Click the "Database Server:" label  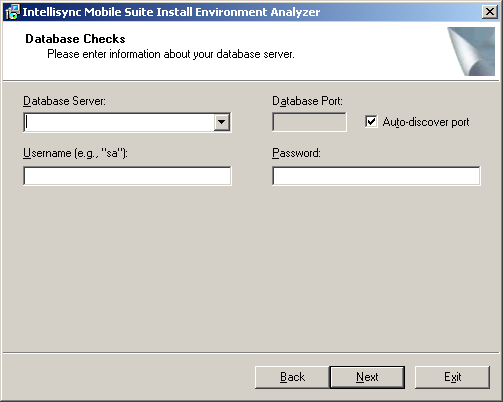click(64, 101)
